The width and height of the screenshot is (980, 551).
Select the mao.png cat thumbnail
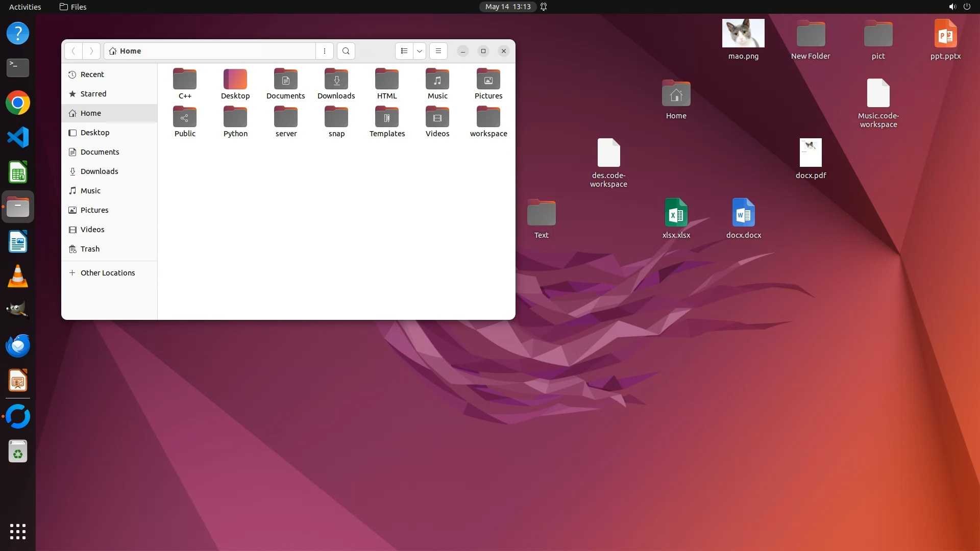point(743,33)
